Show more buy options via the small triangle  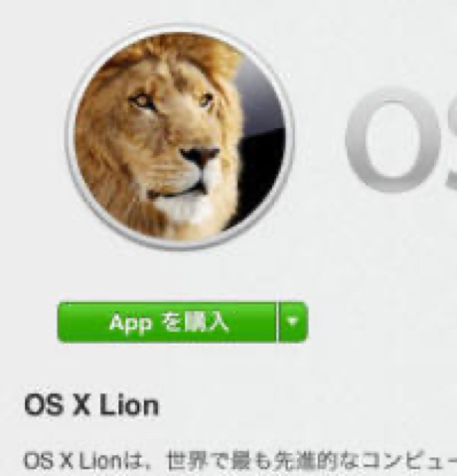[x=293, y=321]
